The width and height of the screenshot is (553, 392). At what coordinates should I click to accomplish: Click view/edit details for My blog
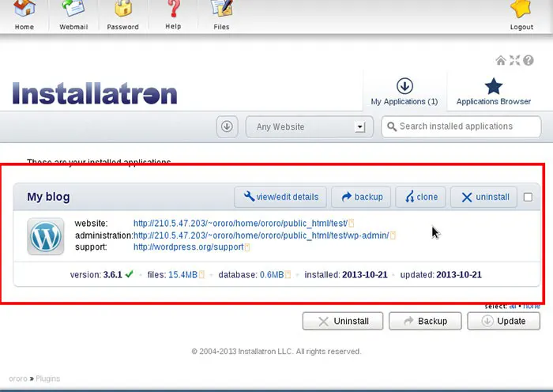click(x=280, y=197)
